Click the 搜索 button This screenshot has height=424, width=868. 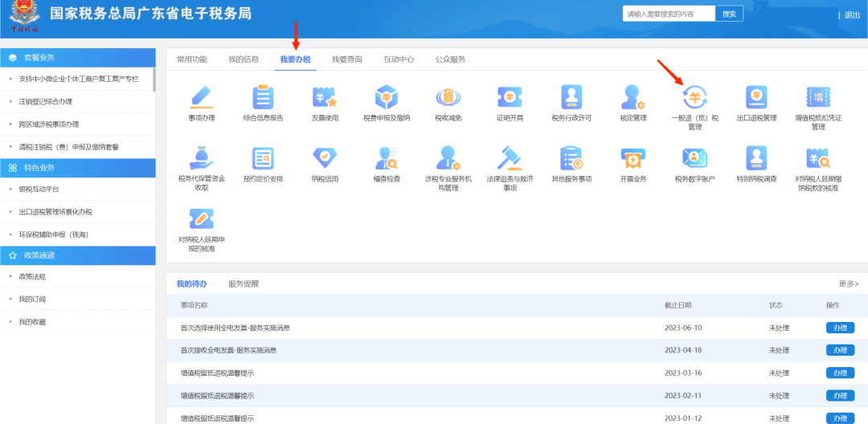click(x=729, y=14)
